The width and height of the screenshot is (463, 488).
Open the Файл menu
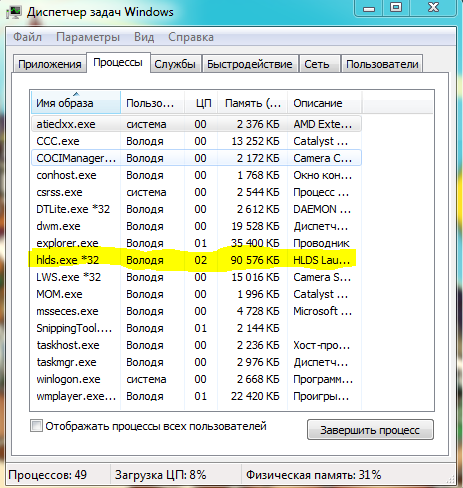point(27,37)
